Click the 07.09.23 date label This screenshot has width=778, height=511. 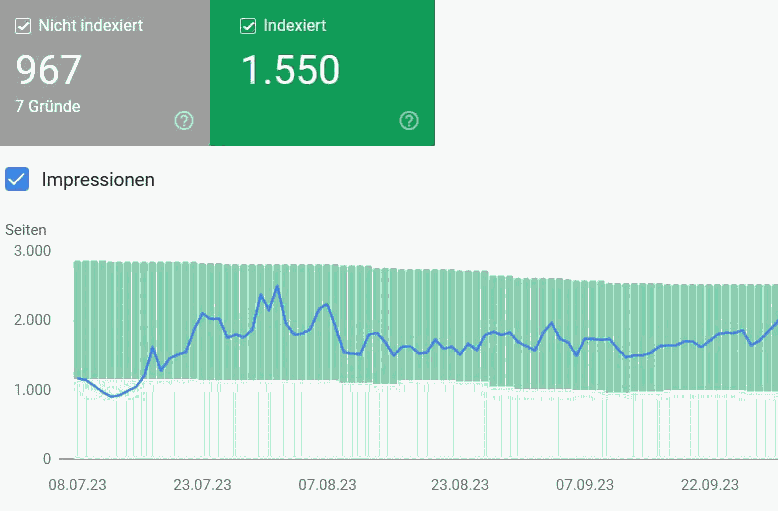[585, 485]
